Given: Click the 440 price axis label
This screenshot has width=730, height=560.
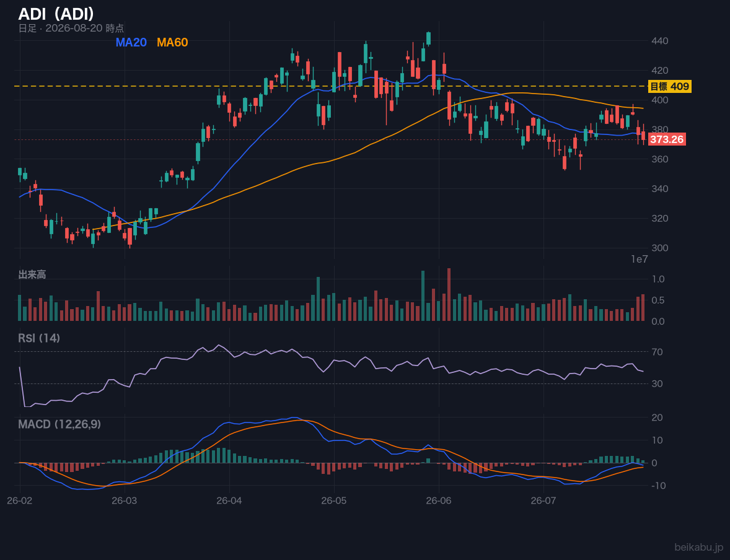Looking at the screenshot, I should 660,41.
